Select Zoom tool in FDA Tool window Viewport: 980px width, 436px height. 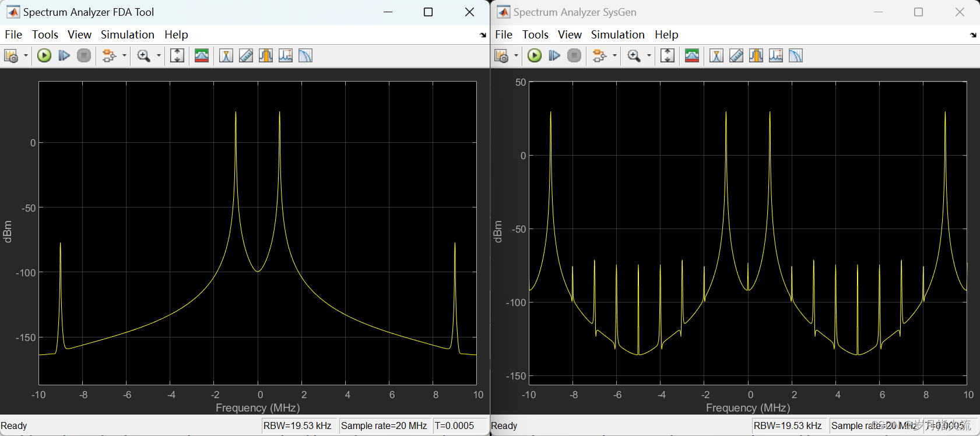click(143, 56)
